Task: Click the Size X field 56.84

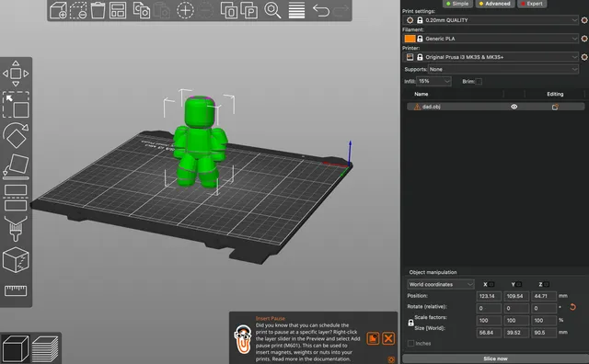Action: [x=489, y=333]
